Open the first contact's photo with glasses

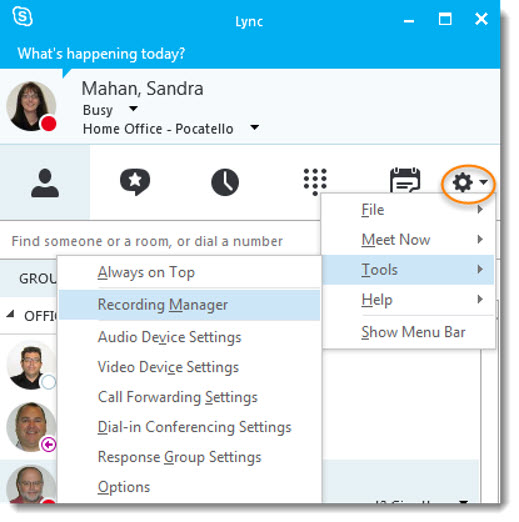pyautogui.click(x=31, y=365)
